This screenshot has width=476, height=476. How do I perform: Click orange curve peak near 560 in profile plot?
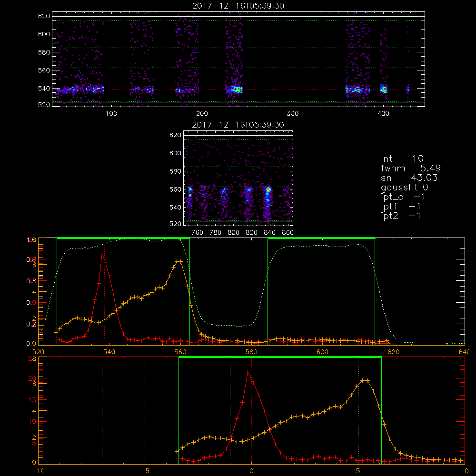[179, 261]
